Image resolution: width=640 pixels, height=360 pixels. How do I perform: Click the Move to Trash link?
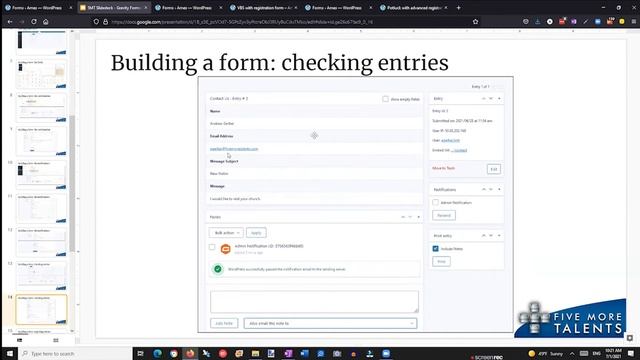pyautogui.click(x=444, y=168)
